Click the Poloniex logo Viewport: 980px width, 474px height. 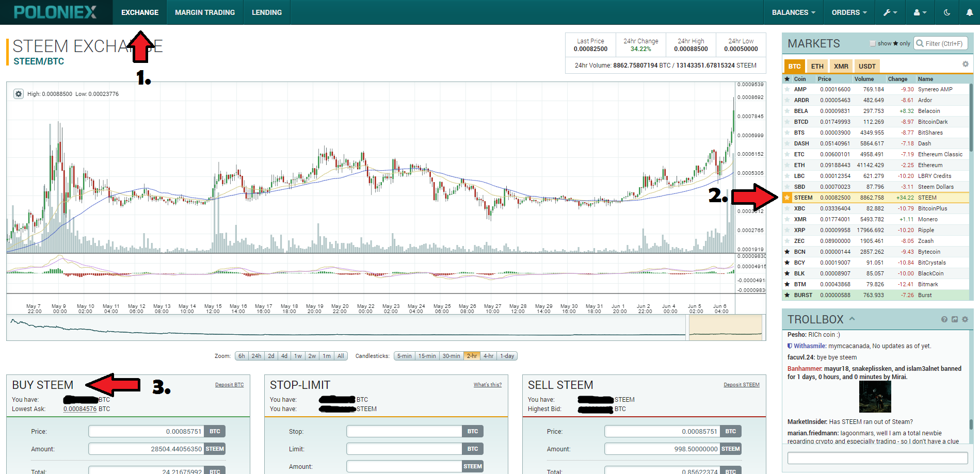click(x=55, y=12)
